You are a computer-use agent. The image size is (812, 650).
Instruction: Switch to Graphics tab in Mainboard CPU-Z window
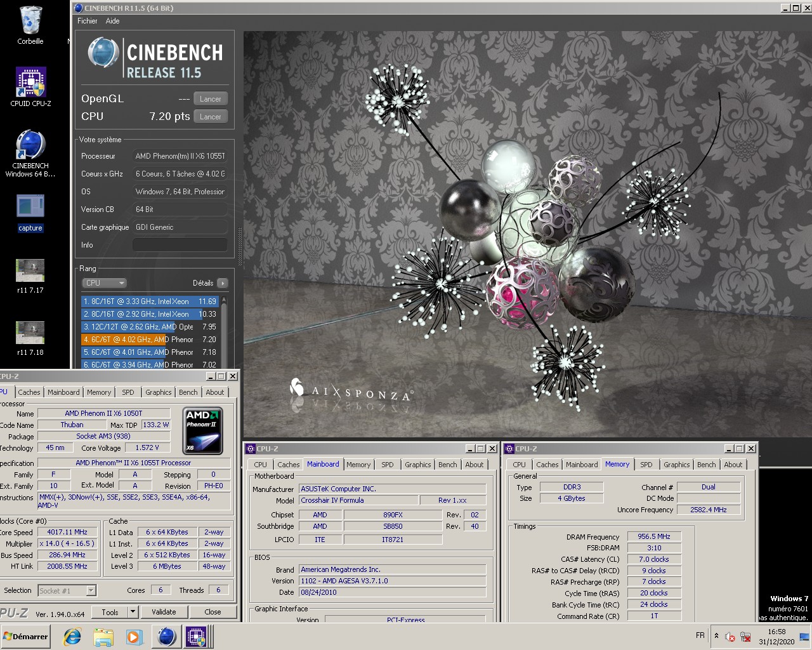pos(418,465)
